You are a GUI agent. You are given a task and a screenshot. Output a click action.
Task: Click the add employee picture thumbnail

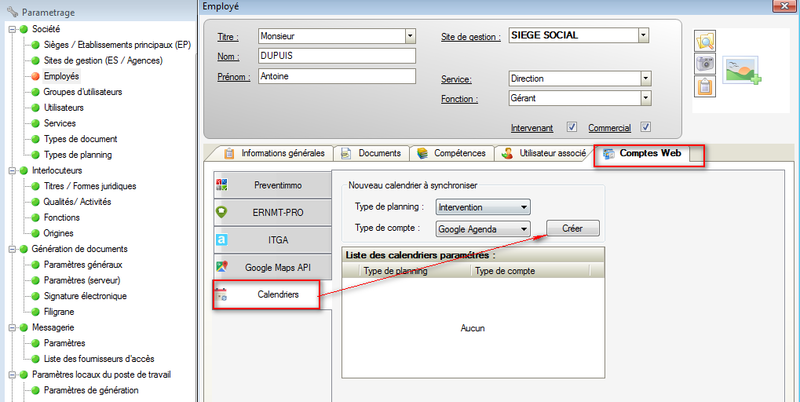742,67
